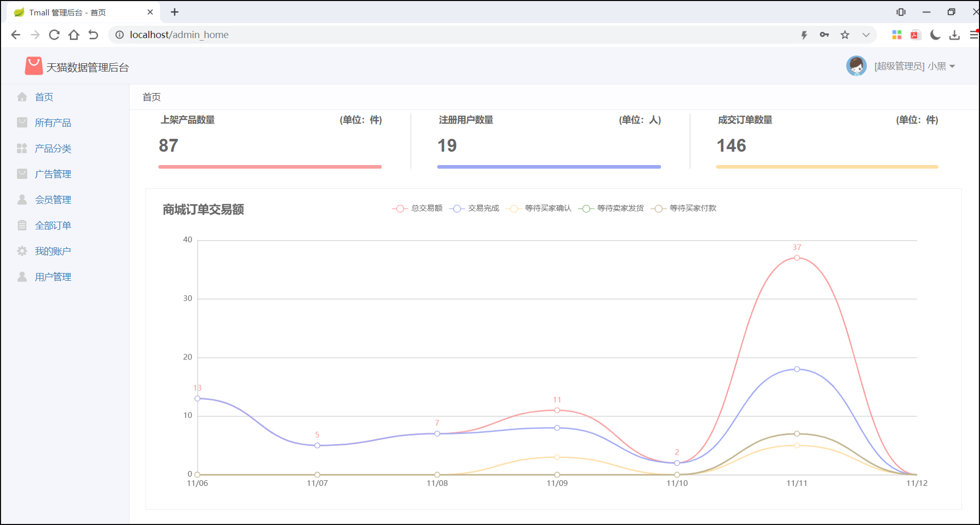Click the data point labeled 5 on 11/07
Viewport: 980px width, 525px height.
click(317, 445)
